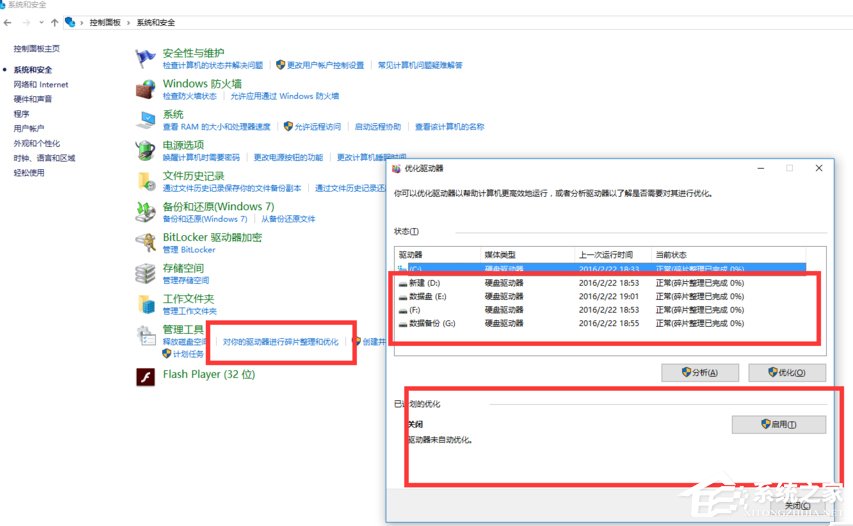This screenshot has height=526, width=853.
Task: Click the Storage Spaces drive stack icon
Action: [x=146, y=273]
